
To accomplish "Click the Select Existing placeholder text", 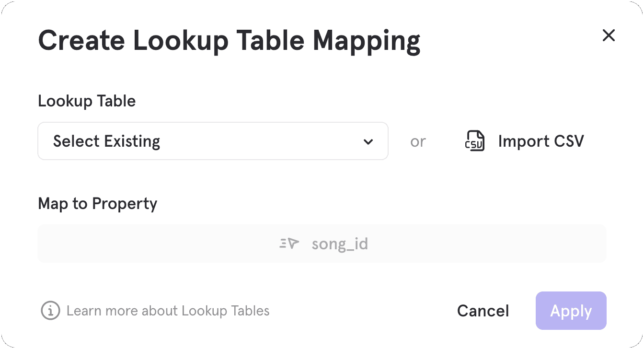I will point(106,141).
